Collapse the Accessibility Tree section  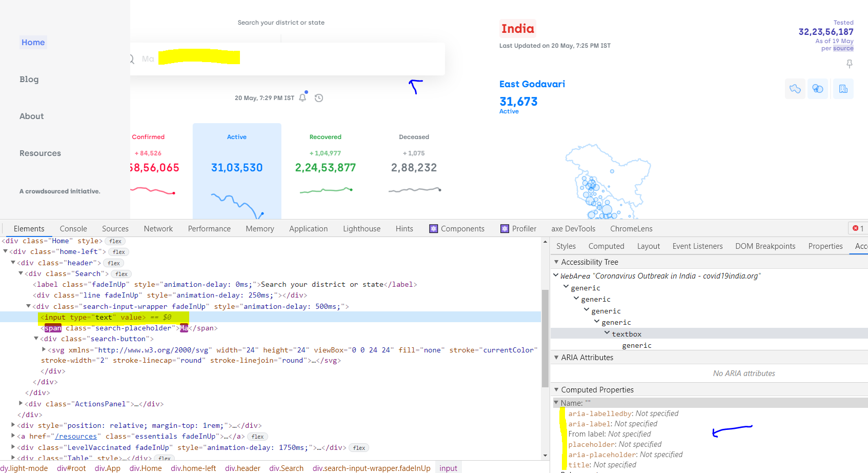pyautogui.click(x=556, y=262)
